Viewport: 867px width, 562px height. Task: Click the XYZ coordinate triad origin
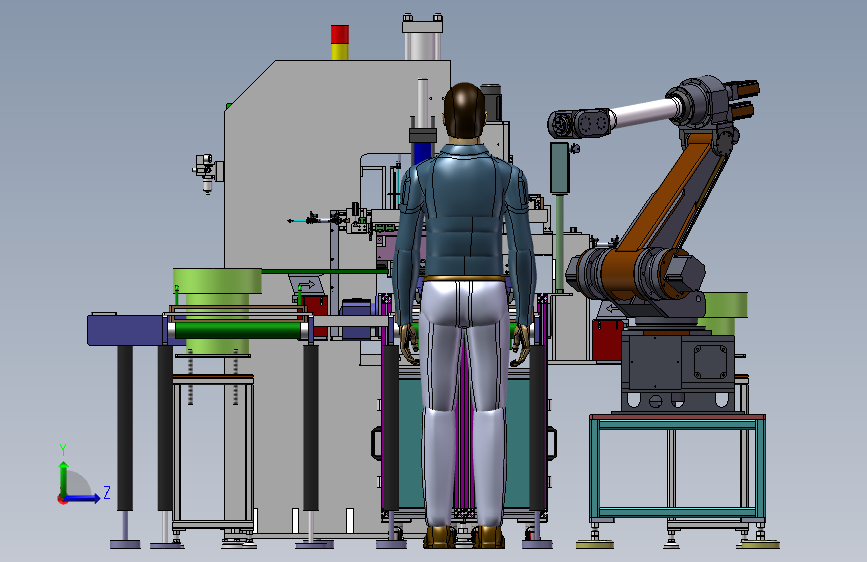pyautogui.click(x=62, y=499)
